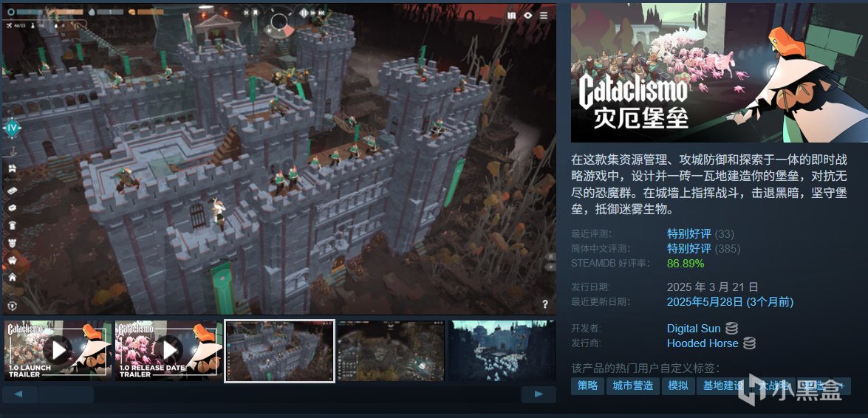Open publisher Hooded Horse link
The height and width of the screenshot is (418, 868).
703,343
